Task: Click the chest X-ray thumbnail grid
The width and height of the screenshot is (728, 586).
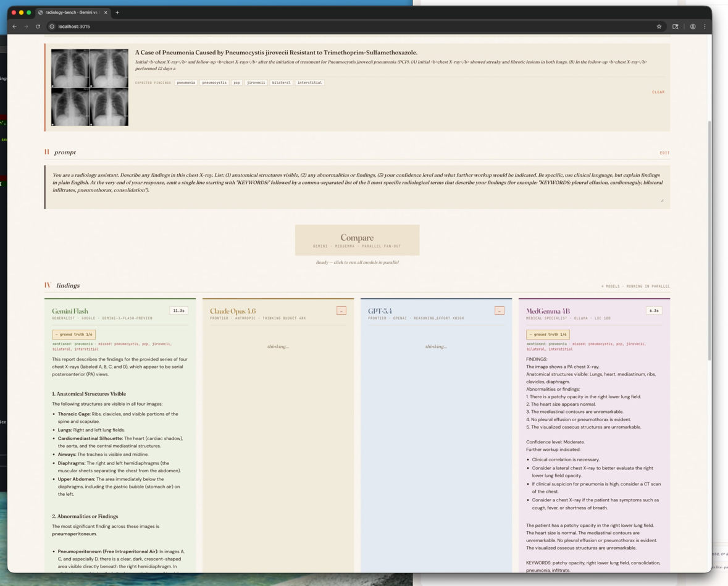Action: click(x=90, y=86)
